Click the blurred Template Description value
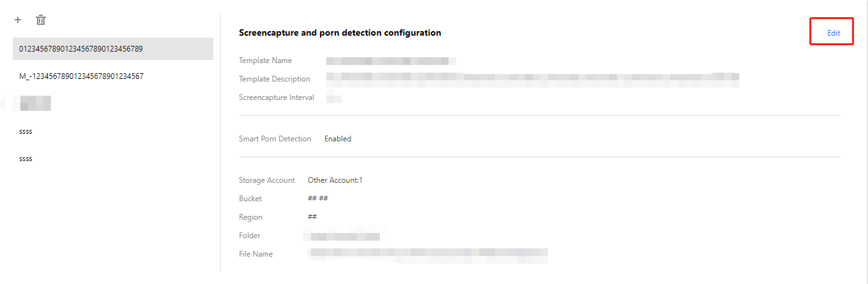Viewport: 868px width, 284px height. pos(532,79)
